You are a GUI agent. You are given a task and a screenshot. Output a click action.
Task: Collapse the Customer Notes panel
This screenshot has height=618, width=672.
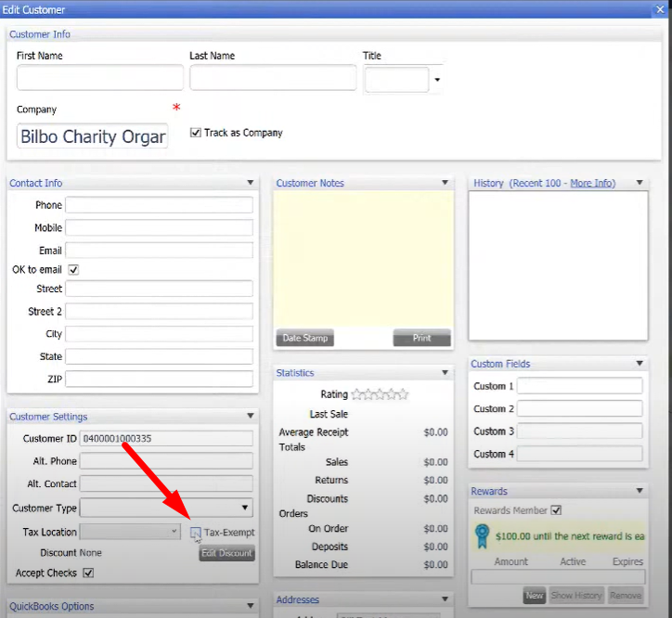(x=445, y=183)
